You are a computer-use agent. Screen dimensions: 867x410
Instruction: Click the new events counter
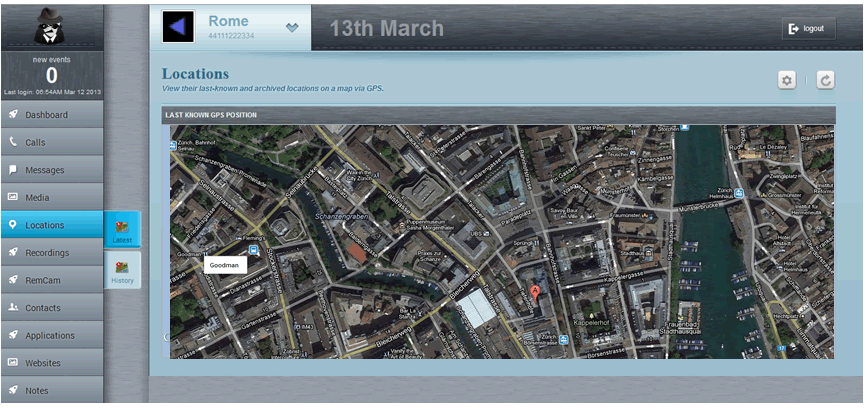coord(51,75)
